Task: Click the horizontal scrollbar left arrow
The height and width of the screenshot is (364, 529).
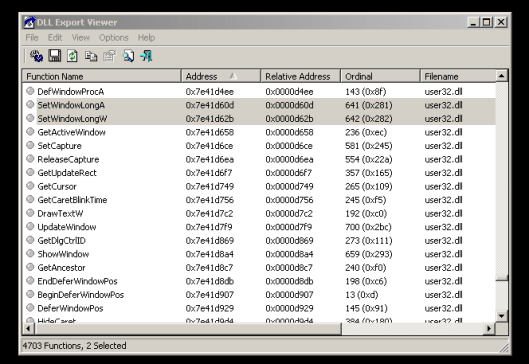Action: (28, 328)
